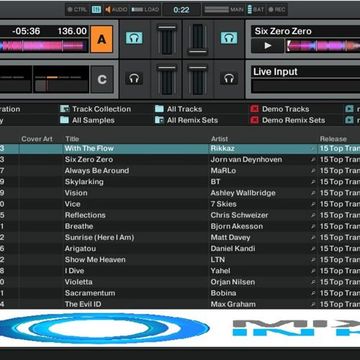This screenshot has width=360, height=360.
Task: Click artist search icon beside BT
Action: [313, 182]
